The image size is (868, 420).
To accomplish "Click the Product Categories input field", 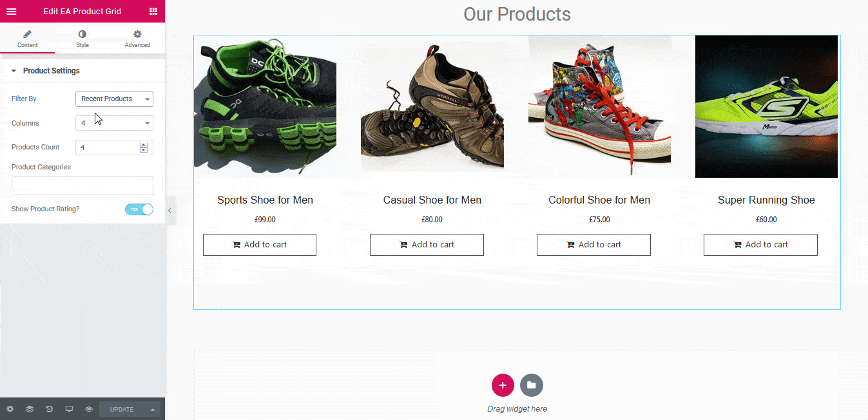I will pos(82,186).
